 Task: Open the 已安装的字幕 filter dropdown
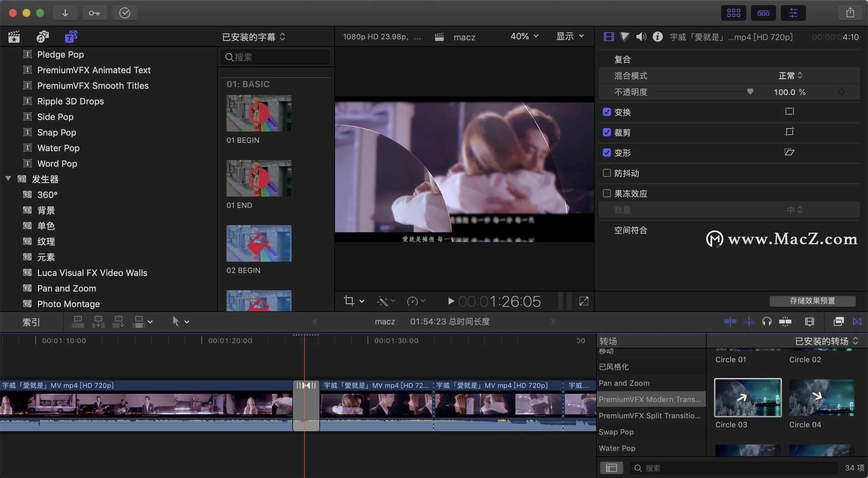pos(254,37)
